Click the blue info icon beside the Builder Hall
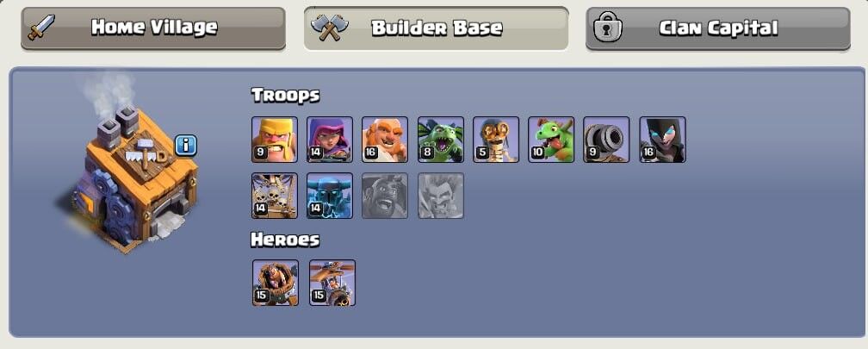The width and height of the screenshot is (868, 349). point(186,146)
